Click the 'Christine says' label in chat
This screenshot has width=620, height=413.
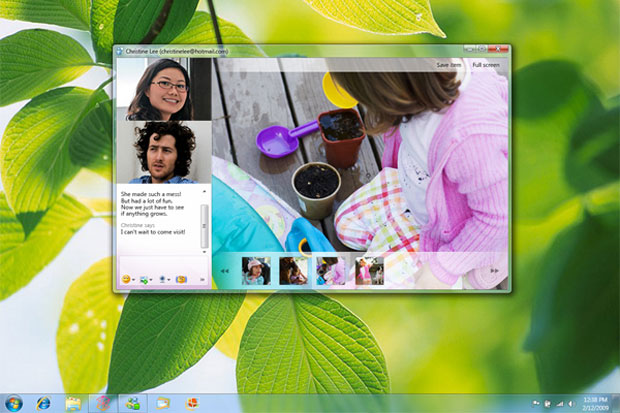pyautogui.click(x=138, y=225)
